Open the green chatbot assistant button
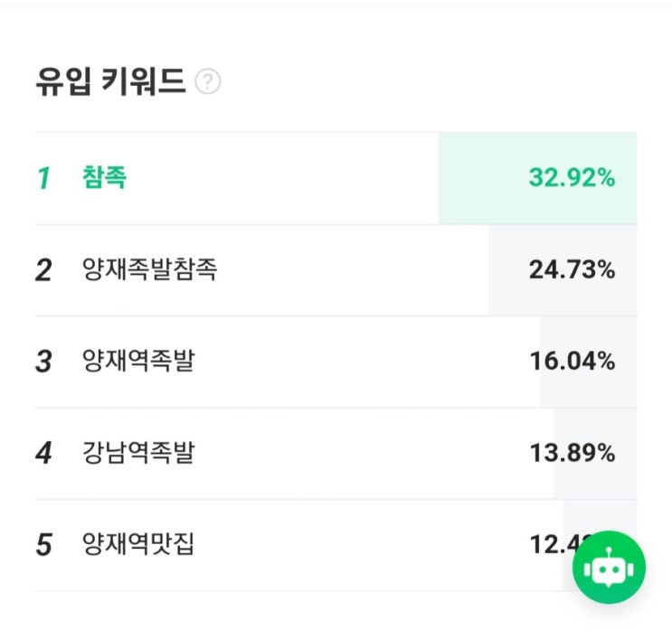This screenshot has height=630, width=672. click(x=609, y=568)
